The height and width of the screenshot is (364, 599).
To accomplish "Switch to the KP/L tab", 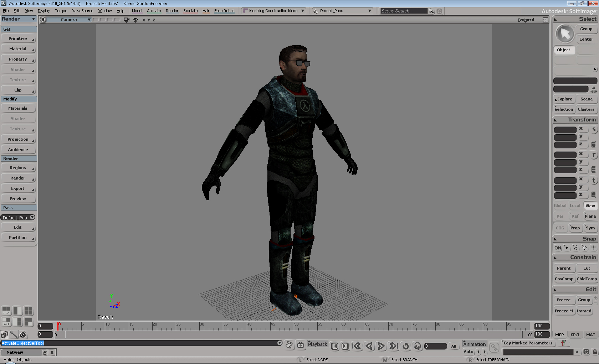I will point(575,335).
